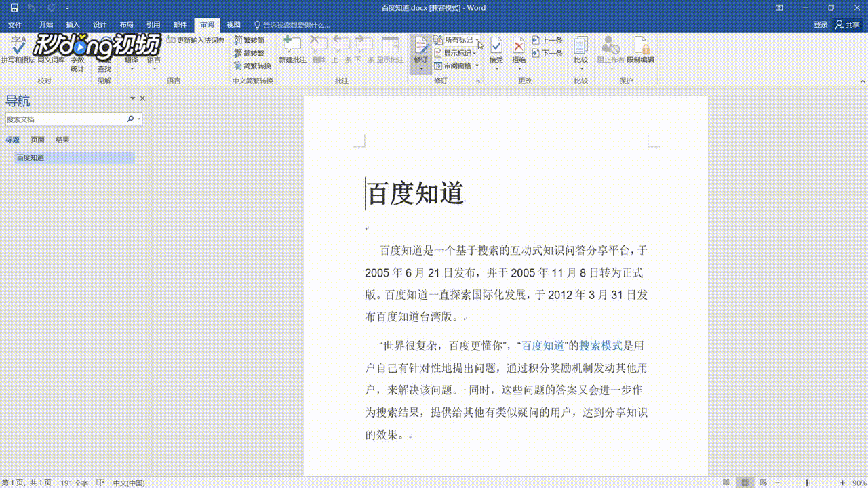Screen dimensions: 868x488
Task: Select the 标题 headings tab in navigation
Action: click(x=13, y=140)
